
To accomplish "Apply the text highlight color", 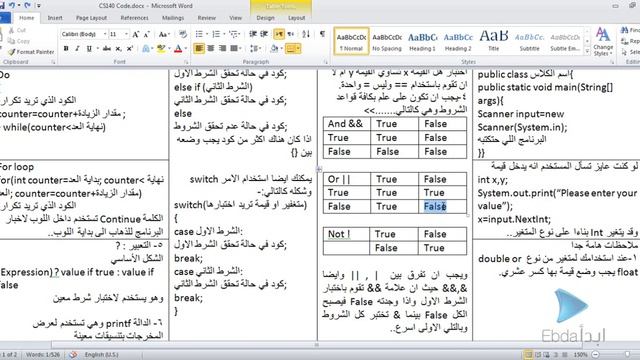I will coord(161,49).
